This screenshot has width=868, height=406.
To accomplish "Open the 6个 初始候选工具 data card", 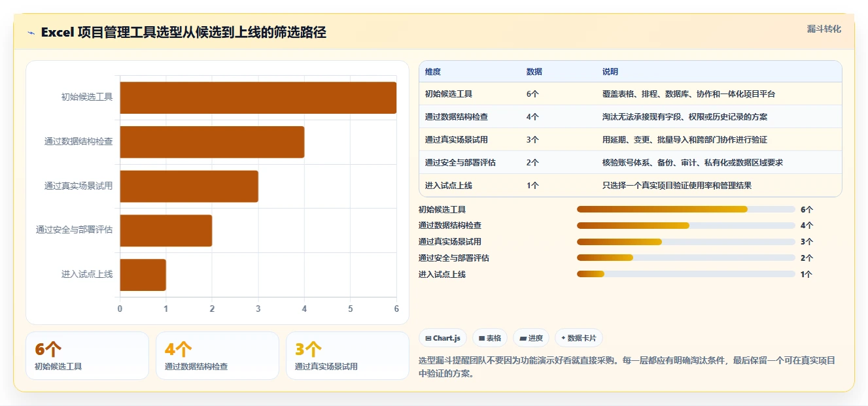I will tap(87, 356).
